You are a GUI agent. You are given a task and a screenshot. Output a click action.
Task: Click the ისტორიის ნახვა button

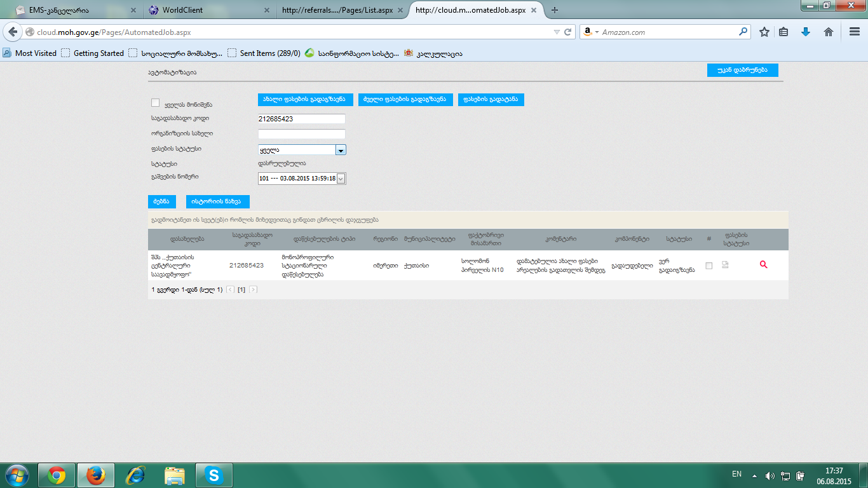(217, 201)
